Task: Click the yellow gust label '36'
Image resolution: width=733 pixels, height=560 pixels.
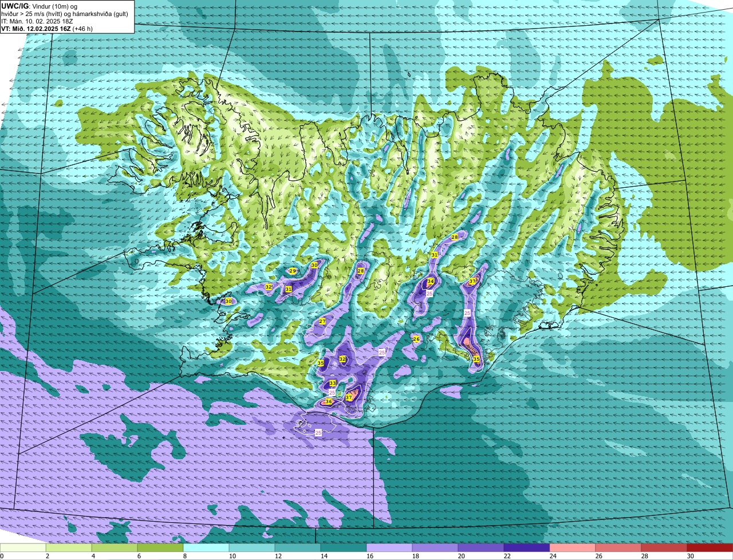Action: (x=329, y=401)
